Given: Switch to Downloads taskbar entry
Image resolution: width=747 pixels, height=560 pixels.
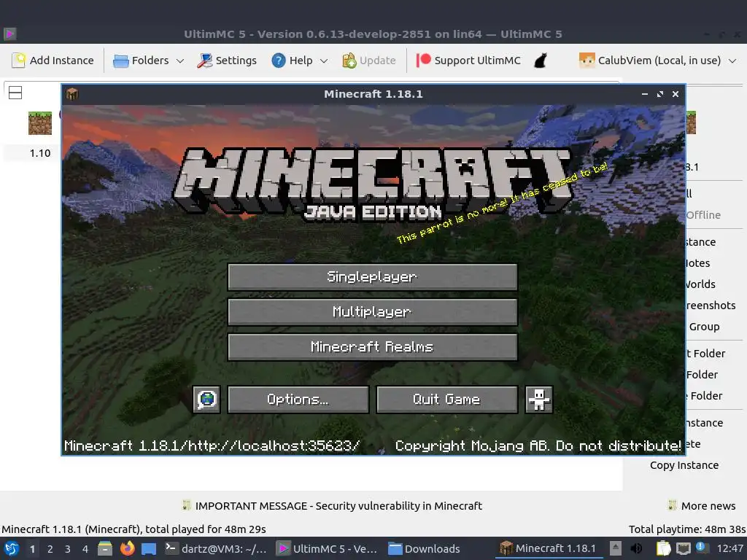Looking at the screenshot, I should [x=425, y=548].
